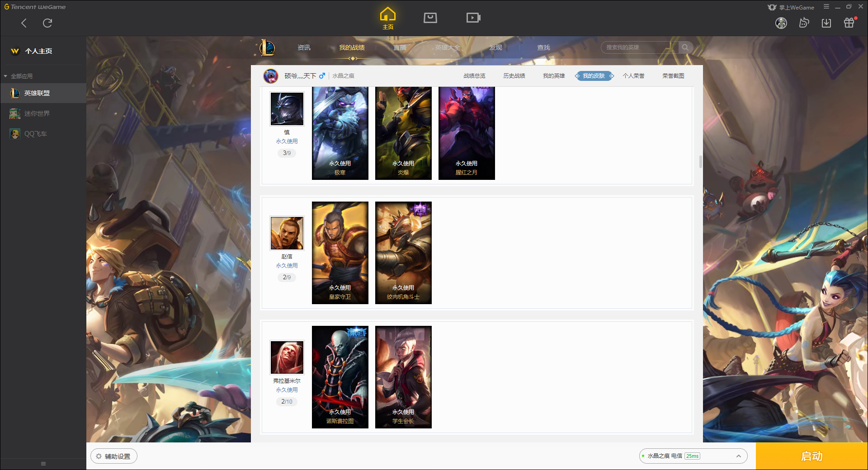Image resolution: width=868 pixels, height=470 pixels.
Task: Open the 主页 home icon
Action: point(388,18)
